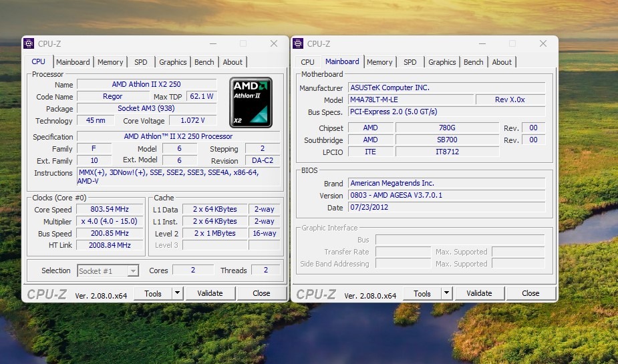Open SPD tab in right window
618x364 pixels.
(x=410, y=62)
